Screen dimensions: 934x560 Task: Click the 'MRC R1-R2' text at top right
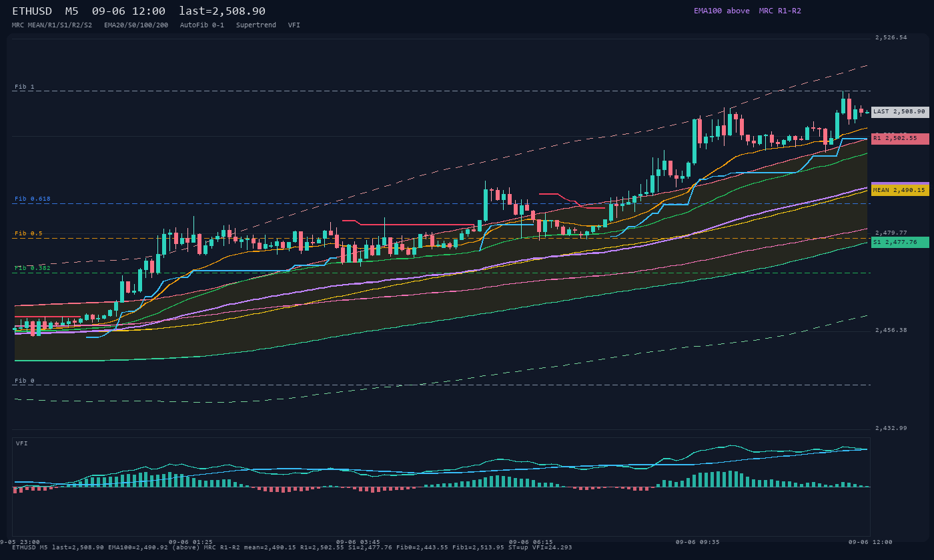780,11
